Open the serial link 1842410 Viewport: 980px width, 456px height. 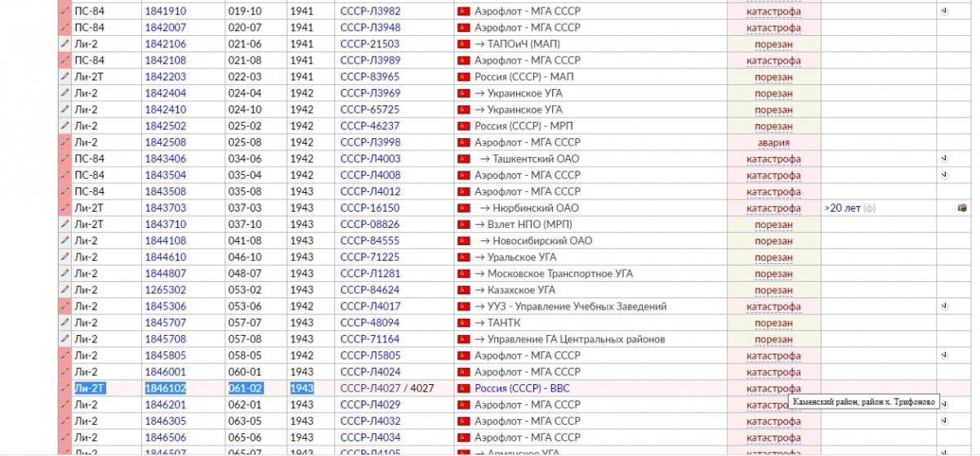165,110
